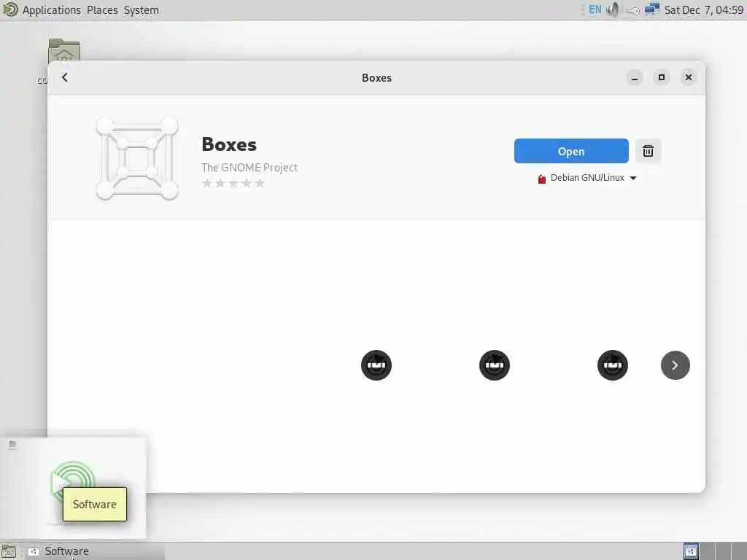
Task: Show next screenshot with right arrow
Action: [x=675, y=365]
